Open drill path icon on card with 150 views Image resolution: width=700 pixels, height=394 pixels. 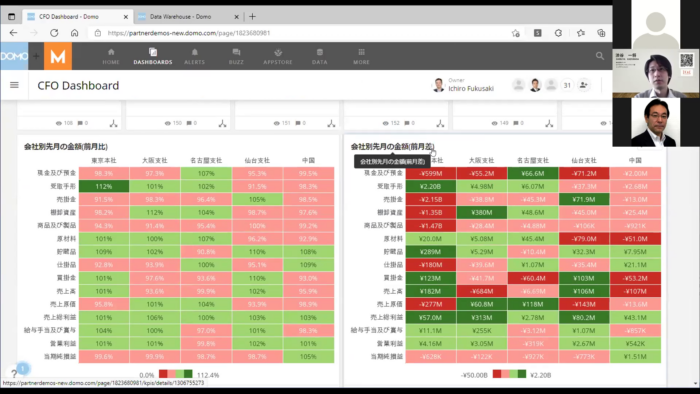coord(222,123)
